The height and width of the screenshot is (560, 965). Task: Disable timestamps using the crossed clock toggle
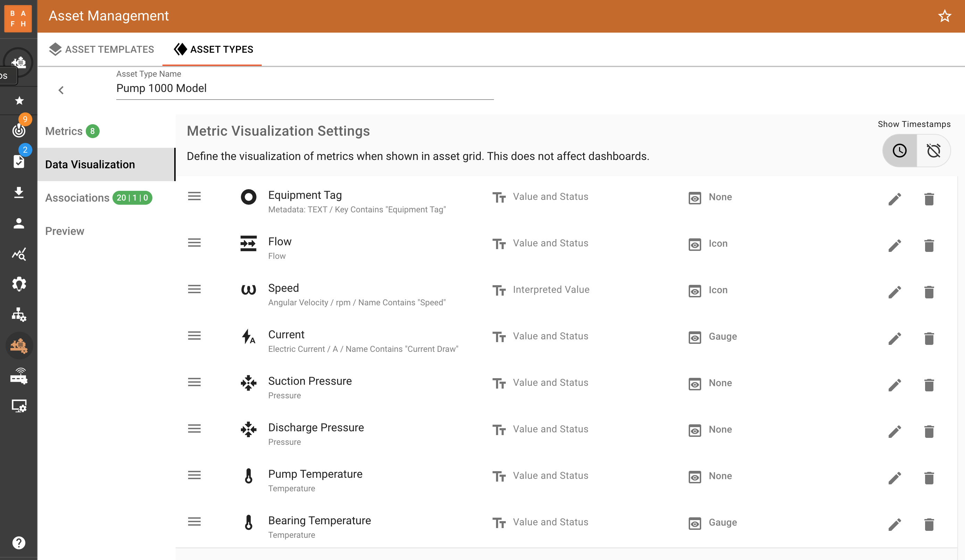point(934,151)
